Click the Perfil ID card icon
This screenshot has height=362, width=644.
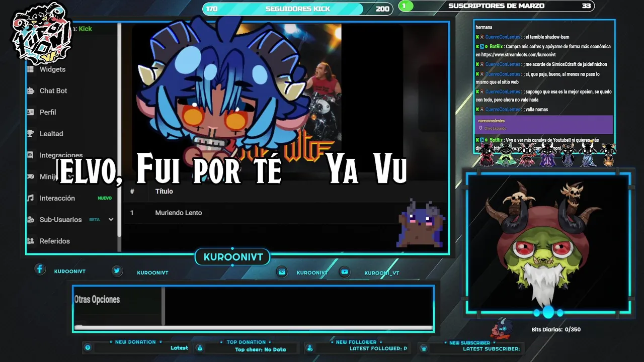30,112
